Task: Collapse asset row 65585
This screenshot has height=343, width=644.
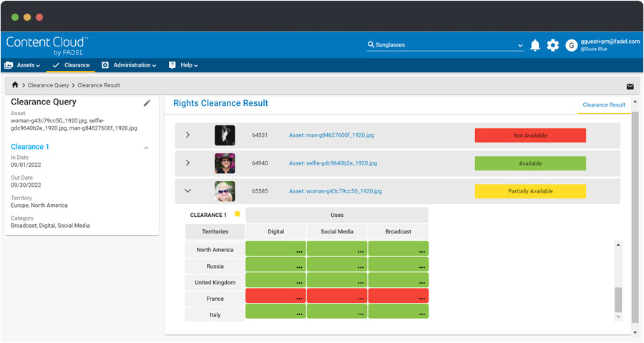Action: click(x=187, y=190)
